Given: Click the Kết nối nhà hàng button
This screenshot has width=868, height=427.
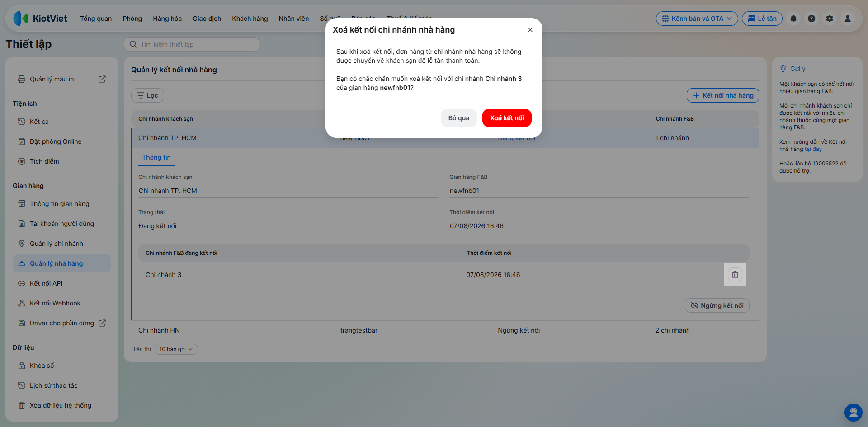Looking at the screenshot, I should coord(723,95).
